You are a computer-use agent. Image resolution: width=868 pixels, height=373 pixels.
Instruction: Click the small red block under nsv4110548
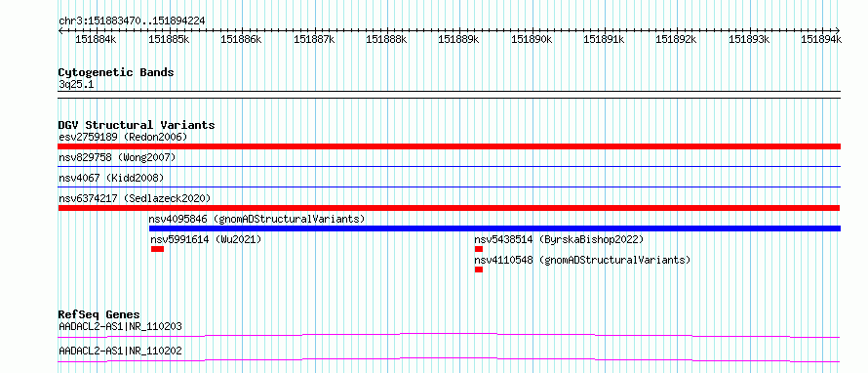[x=479, y=269]
